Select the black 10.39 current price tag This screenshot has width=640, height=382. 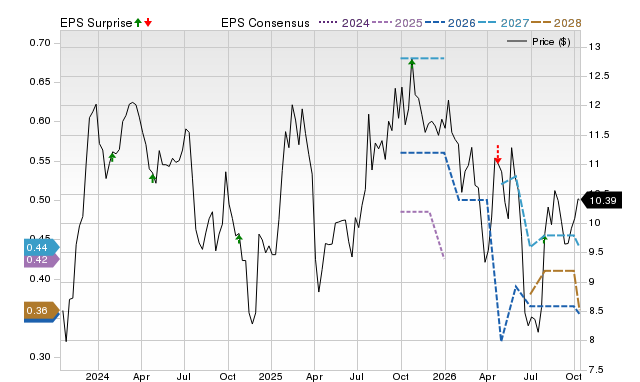coord(601,200)
